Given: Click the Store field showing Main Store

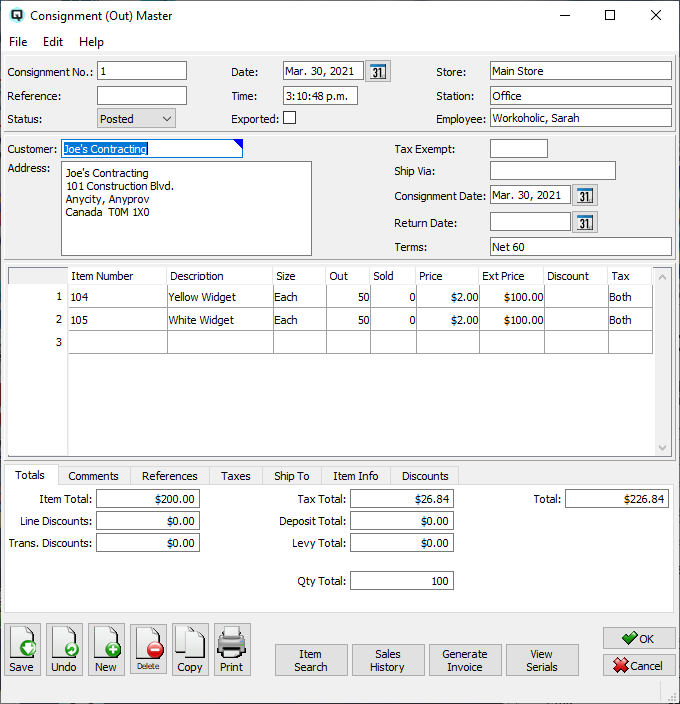Looking at the screenshot, I should (581, 71).
